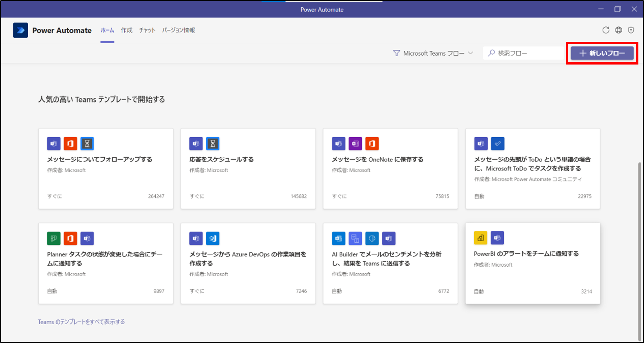Click hourglass icon on メッセージについてフォローアップする card

pos(87,144)
